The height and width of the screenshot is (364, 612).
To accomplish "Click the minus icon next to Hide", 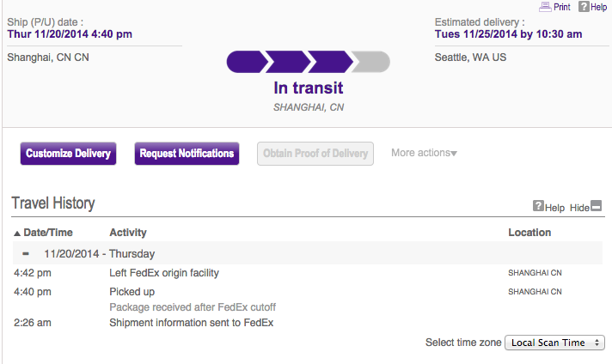I will coord(597,206).
